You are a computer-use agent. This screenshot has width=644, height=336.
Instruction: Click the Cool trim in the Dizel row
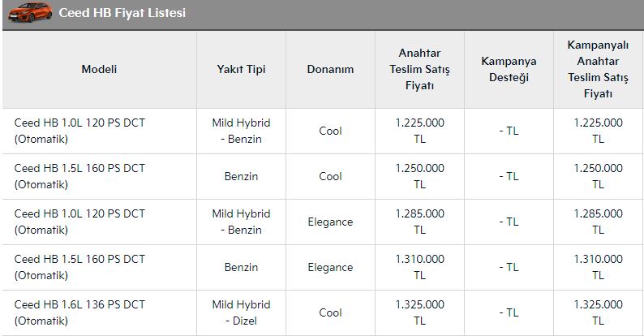click(330, 312)
